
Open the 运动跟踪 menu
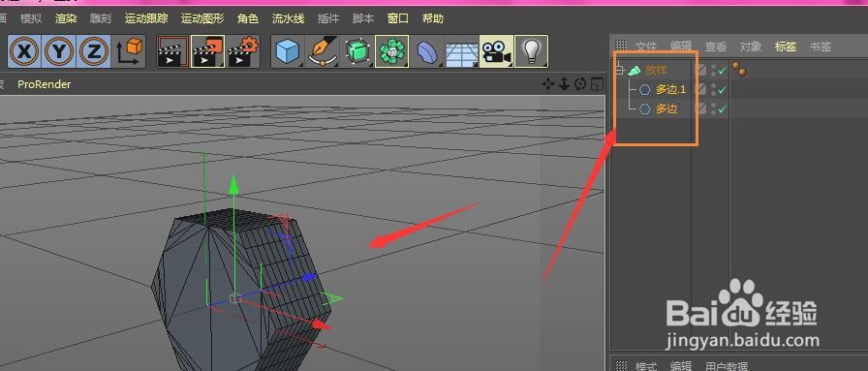[146, 18]
